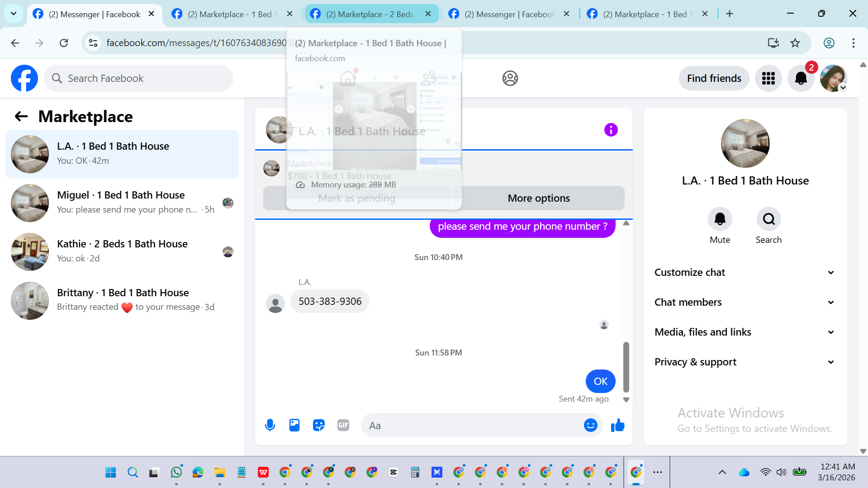Open Kathie 2 Beds 1 Bath House conversation
The height and width of the screenshot is (488, 868).
pyautogui.click(x=122, y=251)
